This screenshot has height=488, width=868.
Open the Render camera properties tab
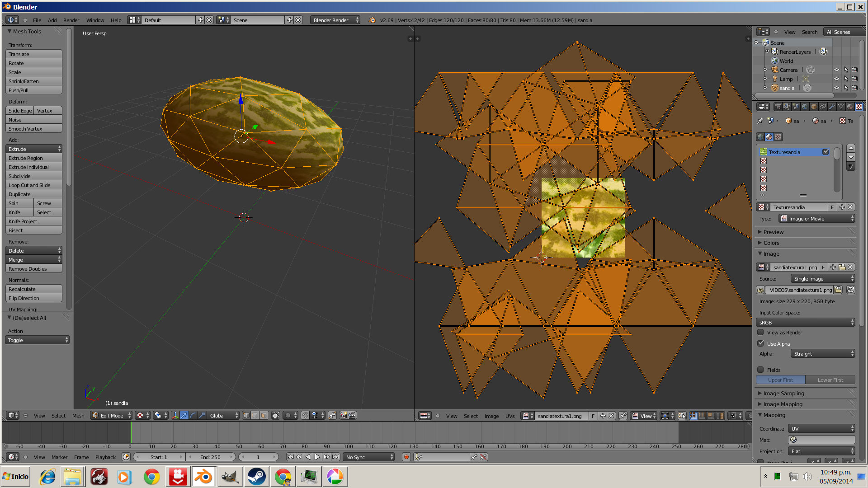click(x=778, y=107)
